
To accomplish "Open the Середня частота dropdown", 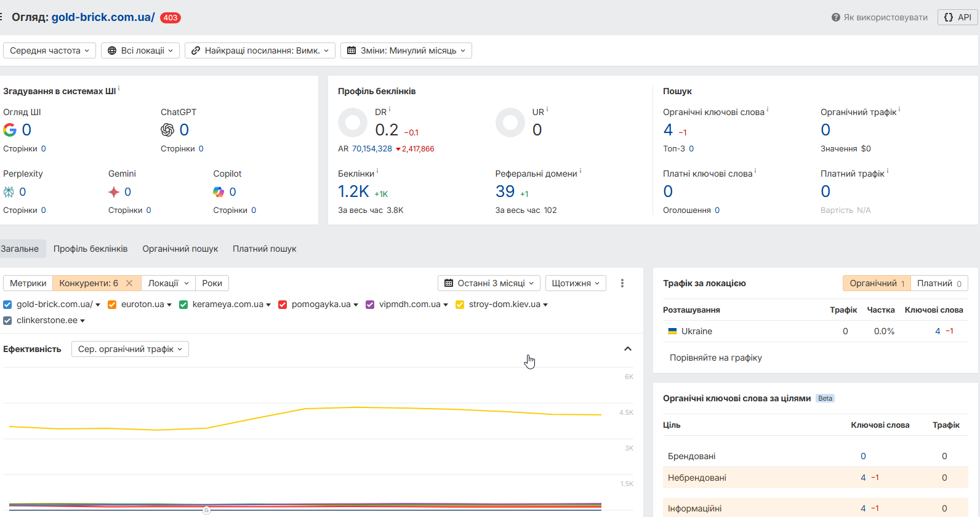I will pyautogui.click(x=49, y=50).
